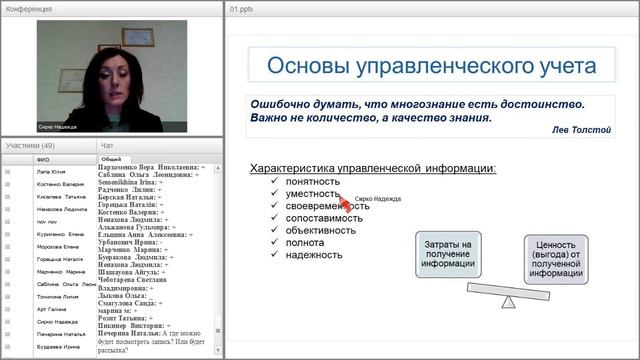Click the bullet полнота
Screen dimensions: 640x360
click(304, 243)
